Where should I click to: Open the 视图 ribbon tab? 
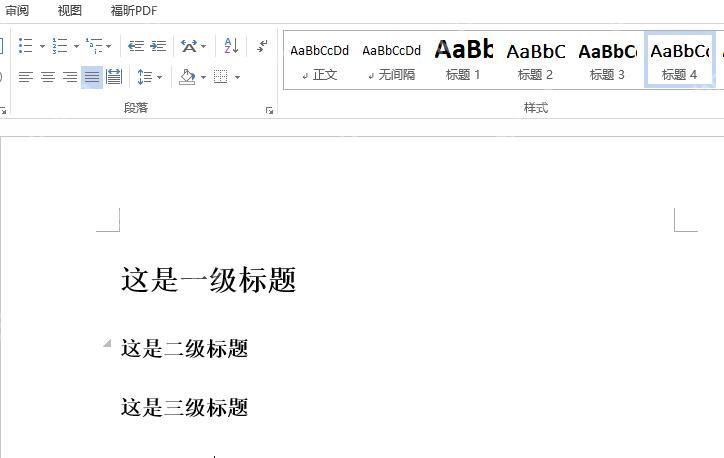pos(70,10)
